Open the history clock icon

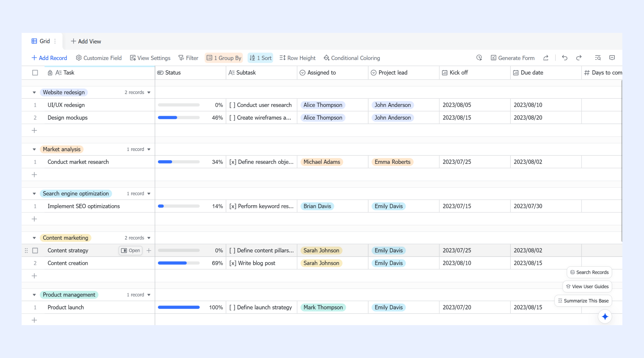(x=479, y=58)
